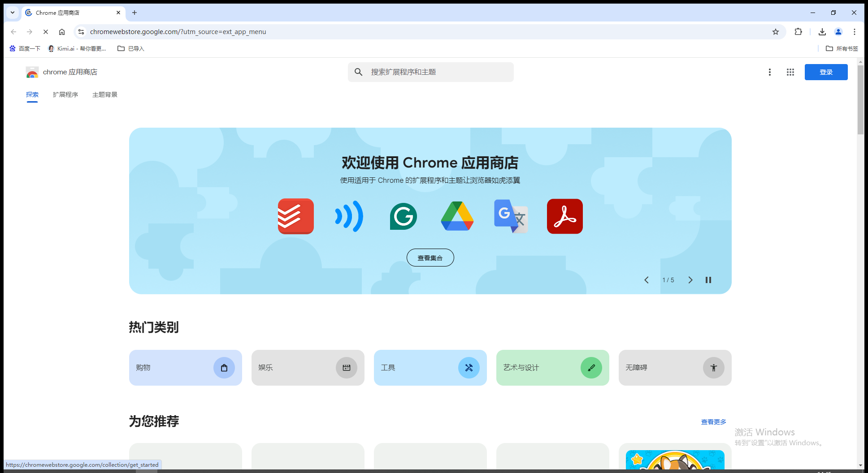868x473 pixels.
Task: Switch to the 主题背景 tab
Action: point(105,95)
